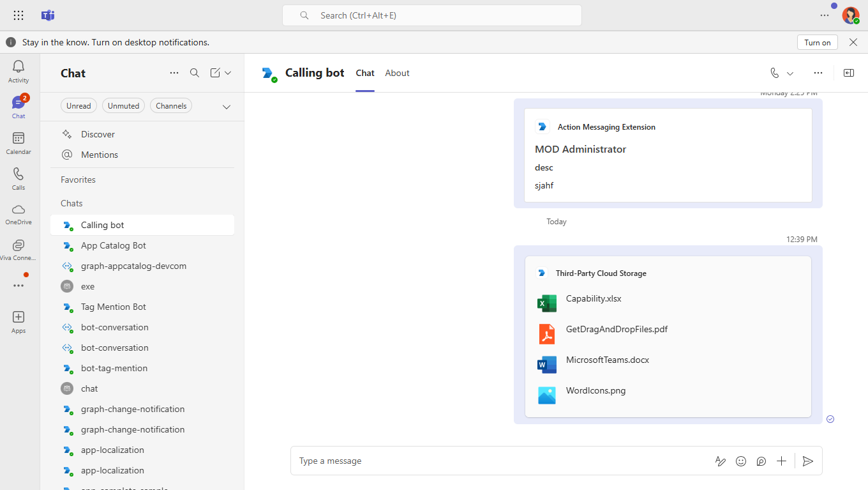Open the bot-tag-mention chat
868x490 pixels.
[x=142, y=368]
